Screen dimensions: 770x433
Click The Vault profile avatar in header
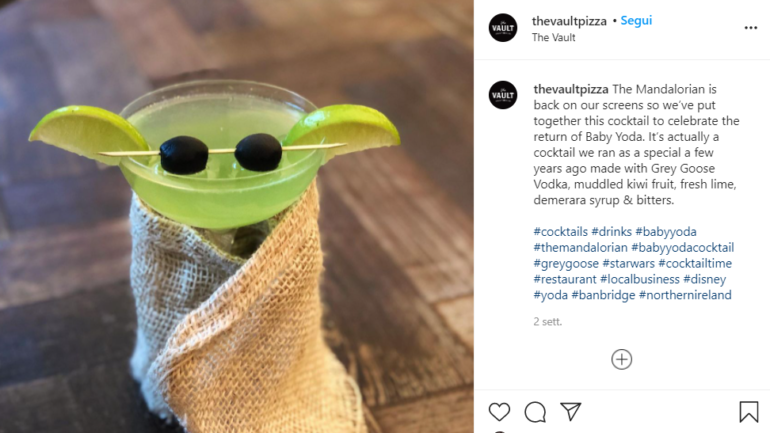pyautogui.click(x=503, y=28)
